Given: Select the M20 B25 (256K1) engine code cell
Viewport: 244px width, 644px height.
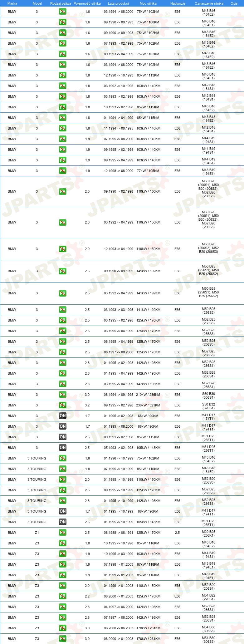Looking at the screenshot, I should pyautogui.click(x=208, y=533).
